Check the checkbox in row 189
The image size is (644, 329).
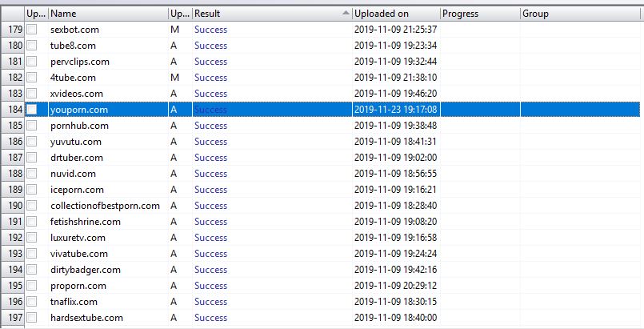coord(32,190)
